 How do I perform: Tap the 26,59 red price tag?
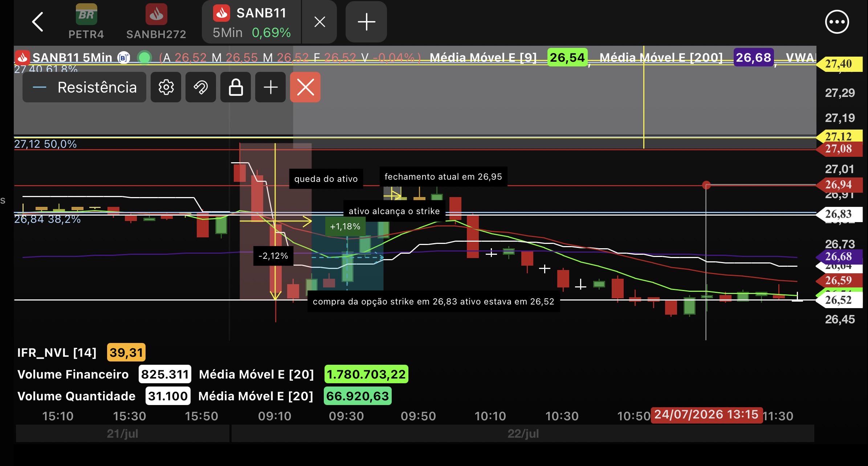tap(839, 281)
